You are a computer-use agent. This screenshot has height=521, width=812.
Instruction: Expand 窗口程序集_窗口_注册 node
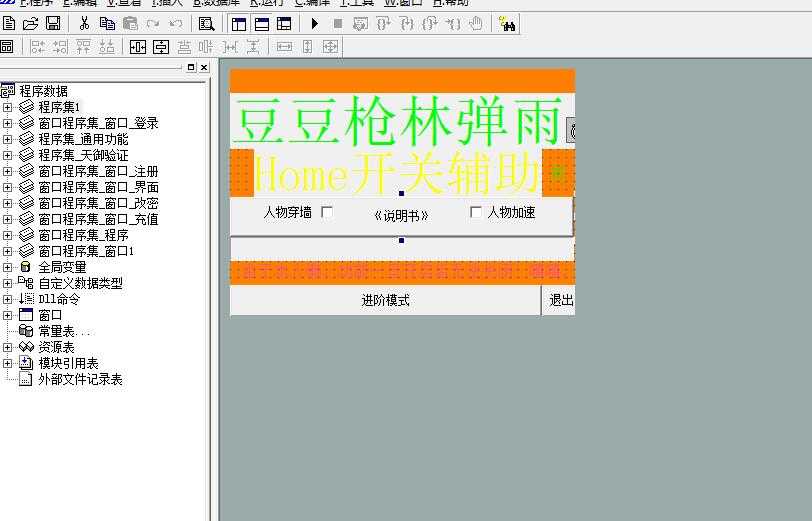click(x=7, y=171)
